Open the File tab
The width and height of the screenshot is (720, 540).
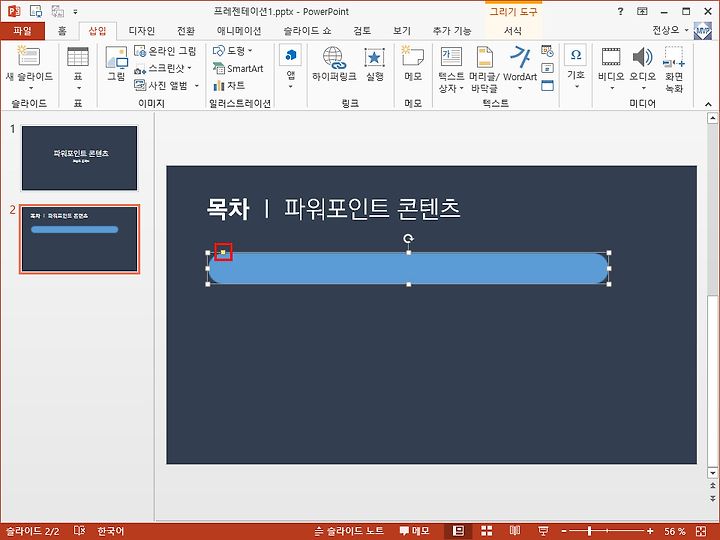[x=22, y=31]
